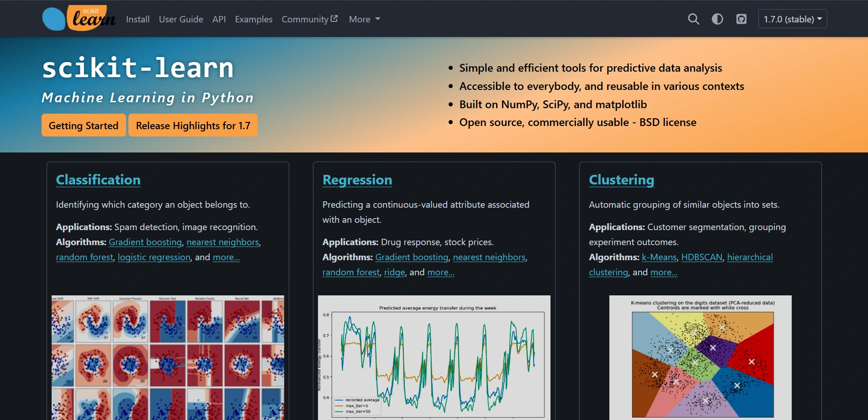This screenshot has width=868, height=420.
Task: Click the scikit-learn hero title
Action: [x=138, y=68]
